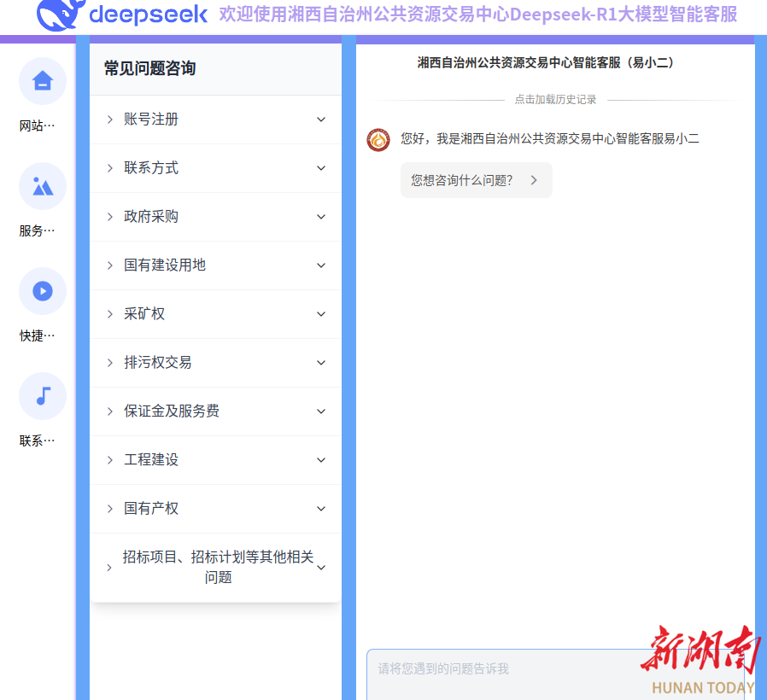767x700 pixels.
Task: Expand 招标项目 其他相关问题 down chevron
Action: pos(321,568)
